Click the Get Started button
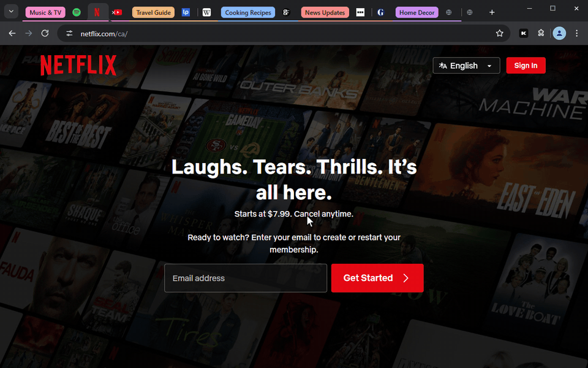588x368 pixels. coord(377,278)
